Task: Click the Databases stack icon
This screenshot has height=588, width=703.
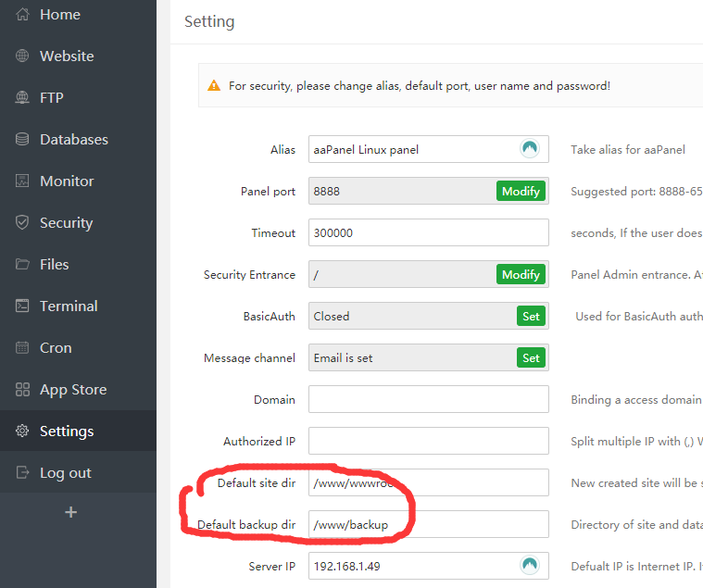Action: point(23,140)
